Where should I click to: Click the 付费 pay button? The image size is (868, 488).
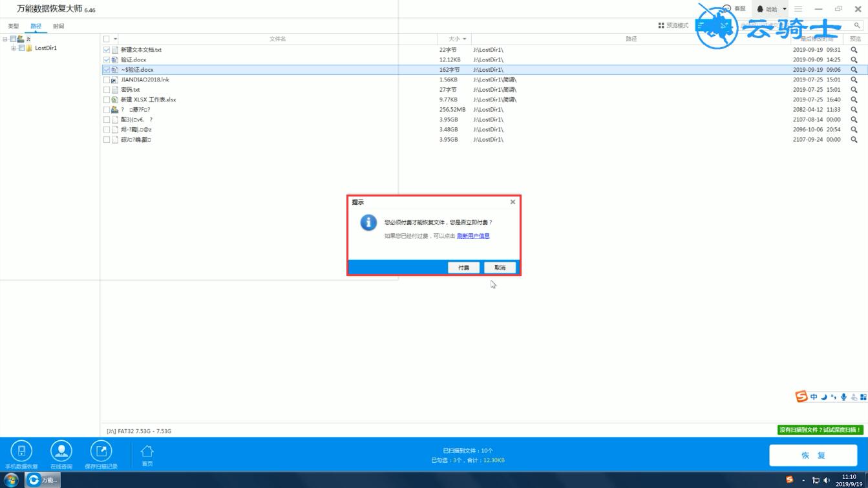coord(463,268)
